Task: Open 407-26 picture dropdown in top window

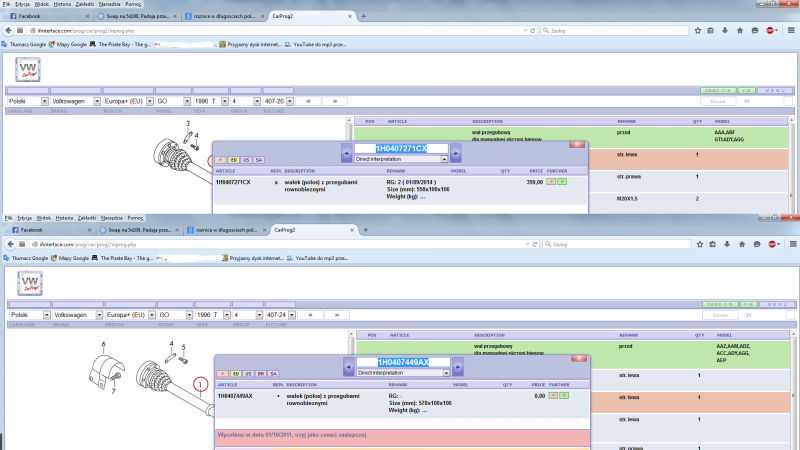Action: (x=279, y=101)
